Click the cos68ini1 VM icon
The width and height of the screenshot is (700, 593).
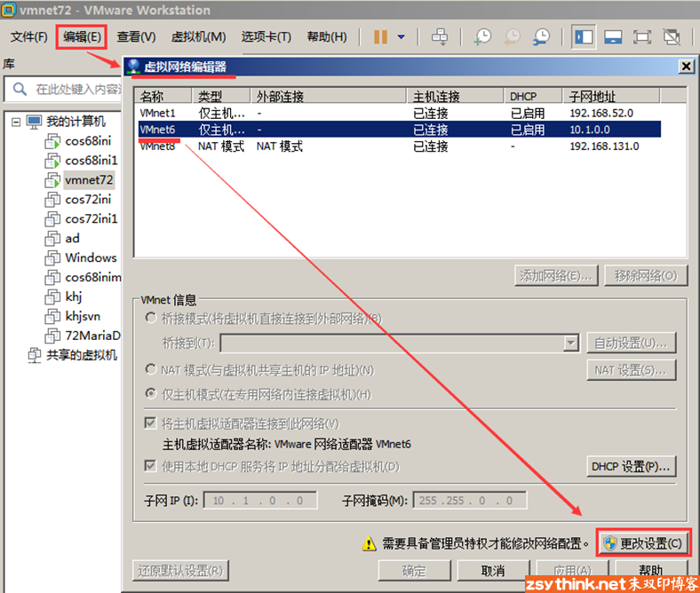(x=52, y=161)
